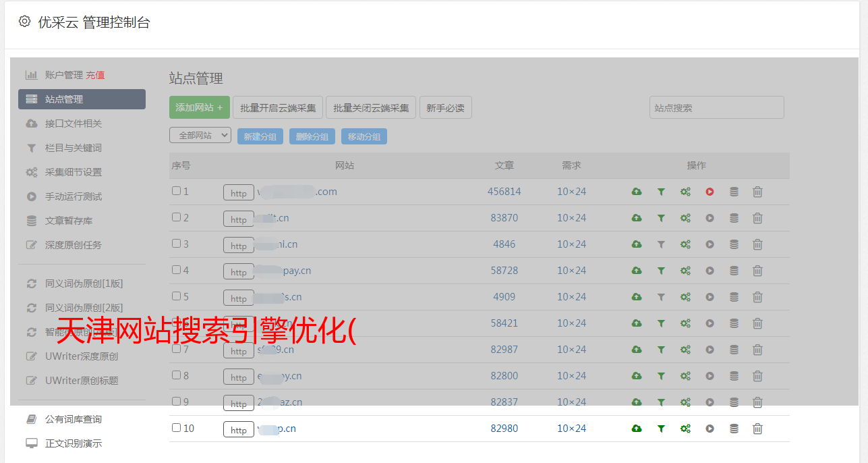Click the play icon in the 82800 row
This screenshot has height=463, width=868.
tap(710, 376)
